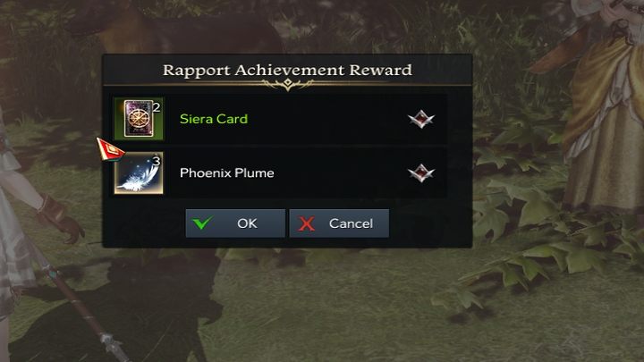
Task: Dismiss the dialog with the Cancel button
Action: point(339,223)
